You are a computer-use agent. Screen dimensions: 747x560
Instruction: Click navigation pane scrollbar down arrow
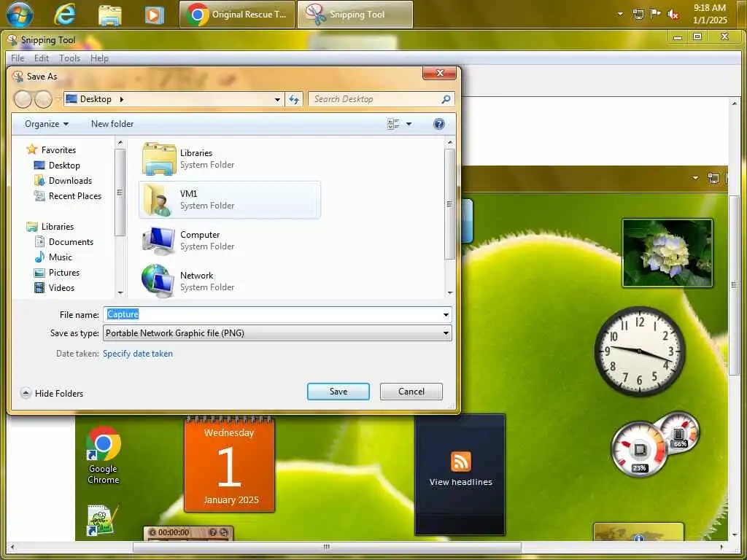120,293
